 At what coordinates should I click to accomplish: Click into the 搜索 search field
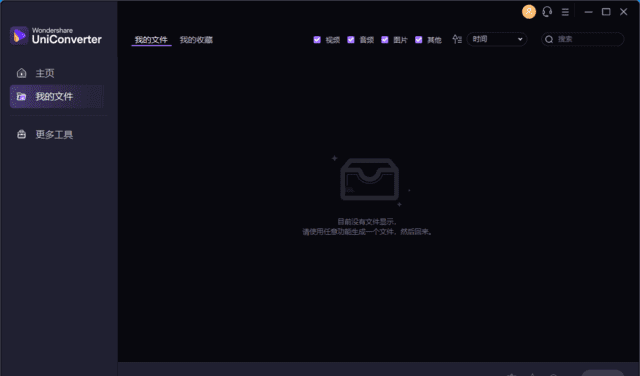click(x=582, y=39)
